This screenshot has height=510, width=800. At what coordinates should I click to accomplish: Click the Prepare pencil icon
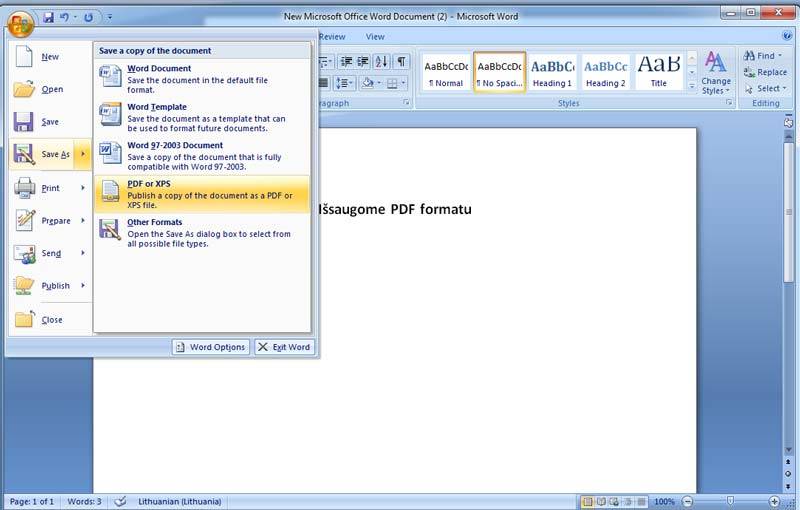[24, 220]
